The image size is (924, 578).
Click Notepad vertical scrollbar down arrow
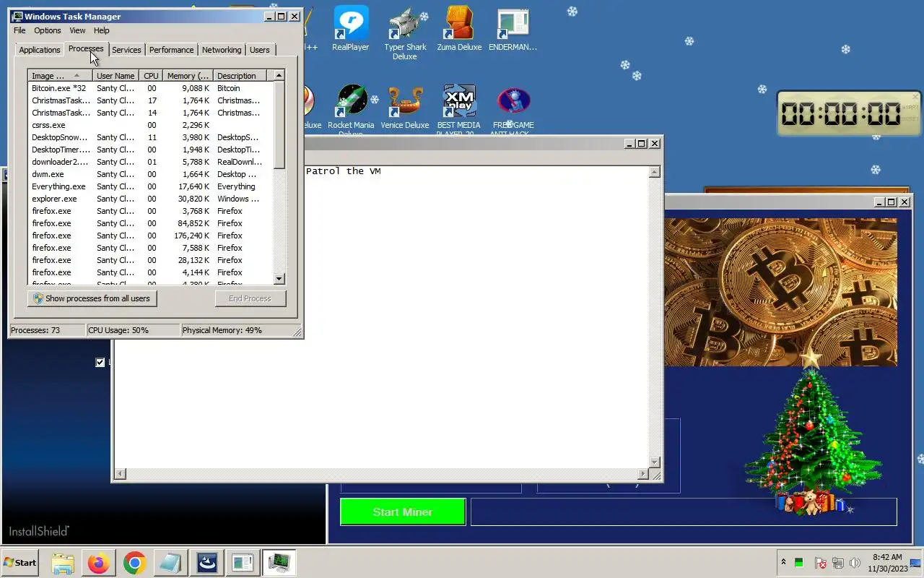(655, 462)
